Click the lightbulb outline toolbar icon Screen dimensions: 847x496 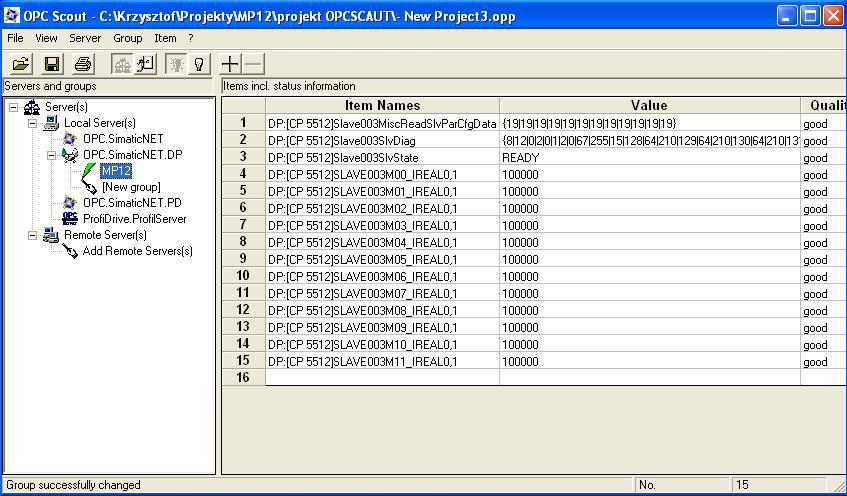(x=199, y=64)
